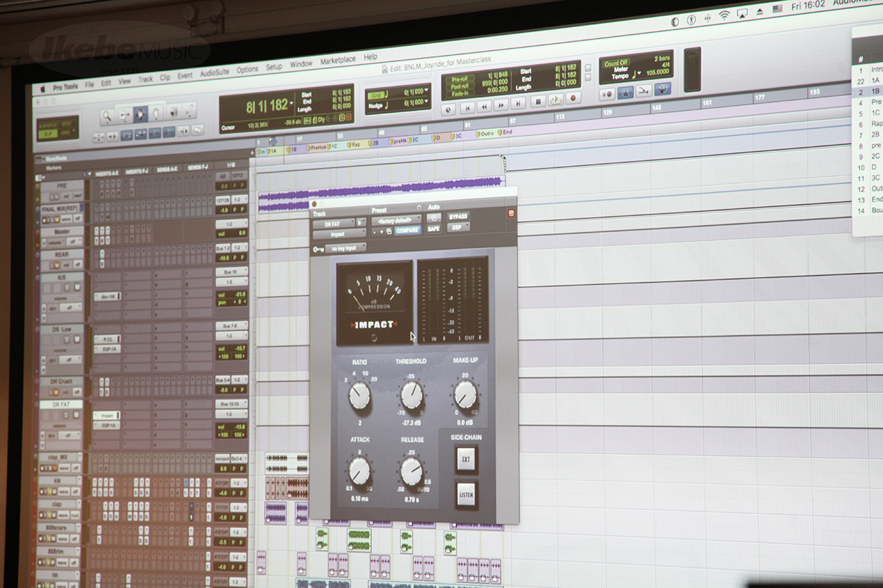Toggle the side-chain LISTEN button
Screen dimensions: 883x588
tap(466, 494)
